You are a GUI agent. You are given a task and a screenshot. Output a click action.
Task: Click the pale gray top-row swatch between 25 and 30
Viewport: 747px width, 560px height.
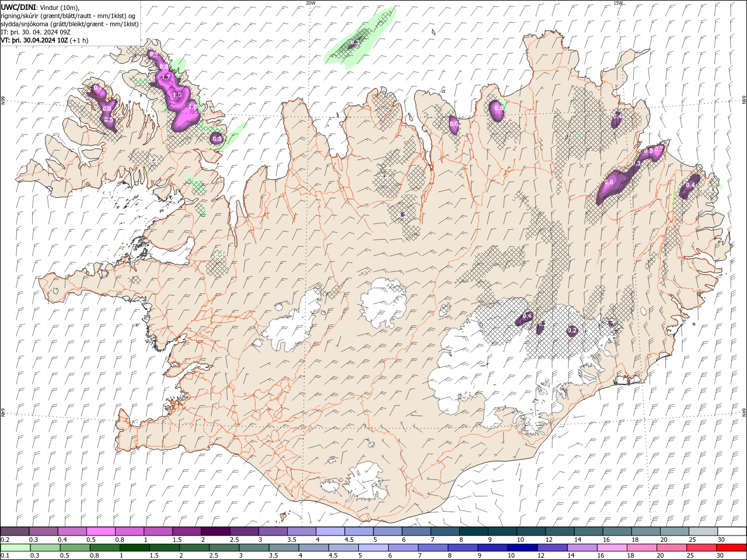coord(703,531)
